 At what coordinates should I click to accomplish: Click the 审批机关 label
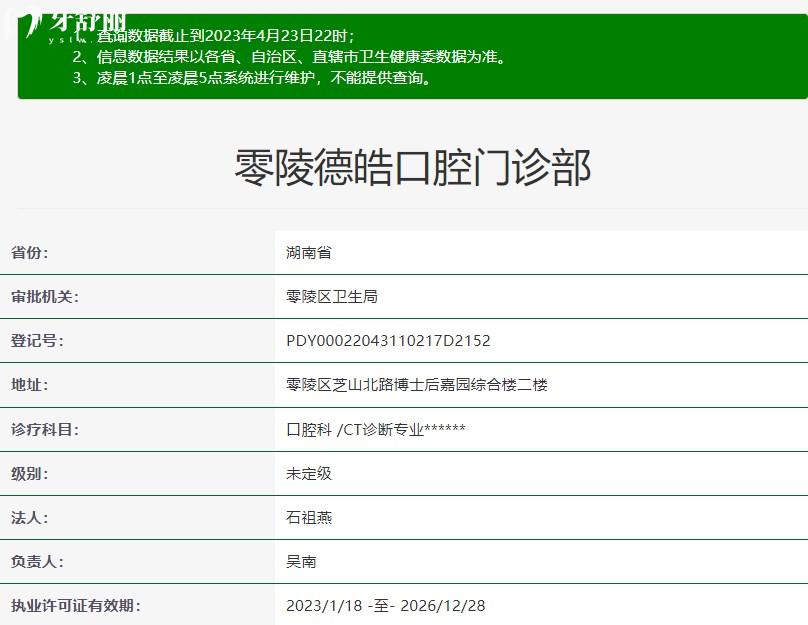pyautogui.click(x=45, y=297)
